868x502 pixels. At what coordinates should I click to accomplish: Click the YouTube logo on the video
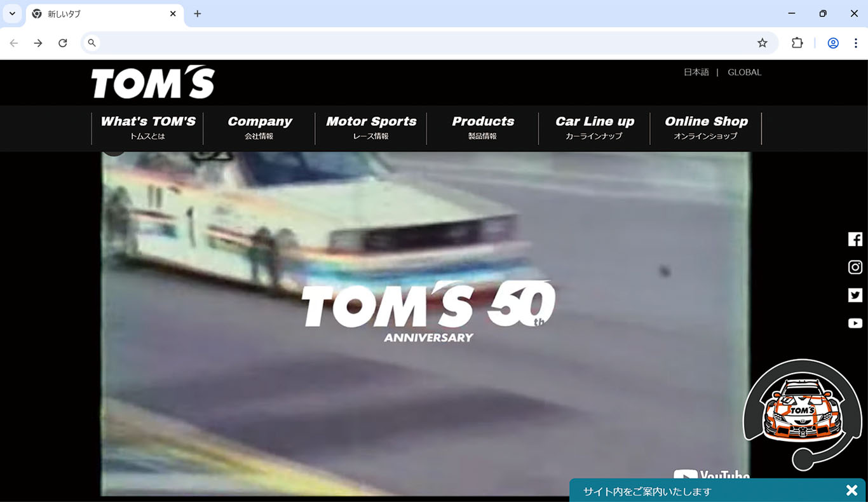[712, 476]
